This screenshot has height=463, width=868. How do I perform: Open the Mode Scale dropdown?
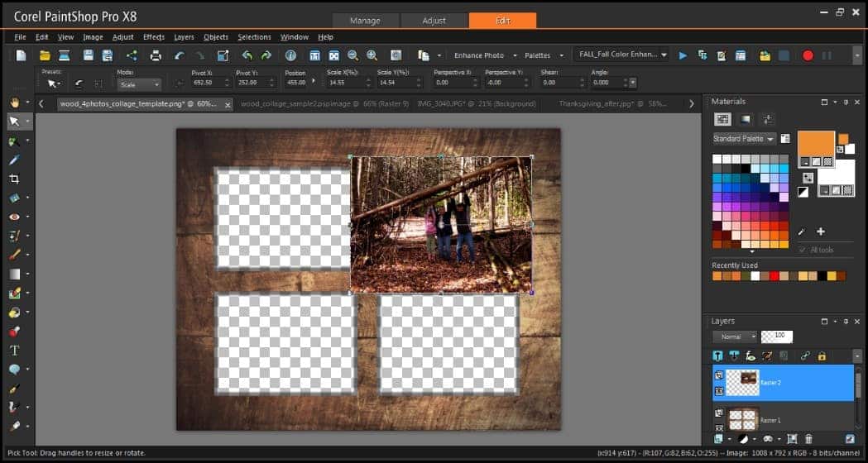(139, 84)
